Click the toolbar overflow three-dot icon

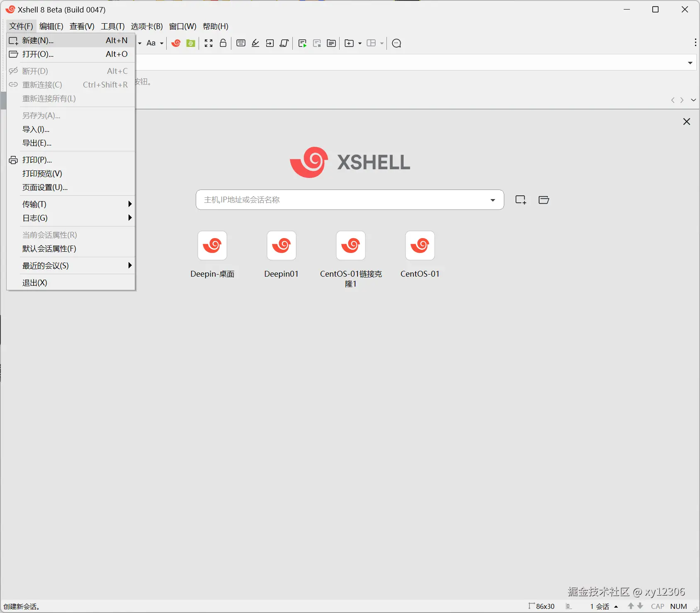pyautogui.click(x=695, y=42)
